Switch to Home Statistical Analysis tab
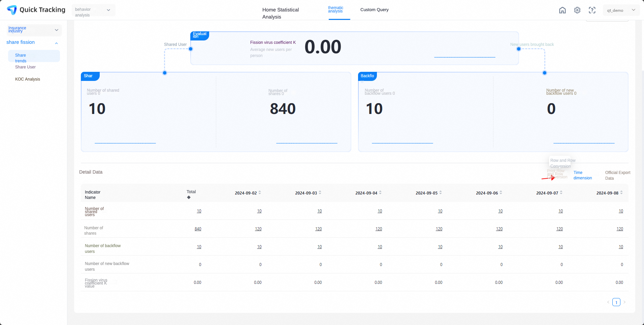Viewport: 644px width, 325px height. pos(281,13)
